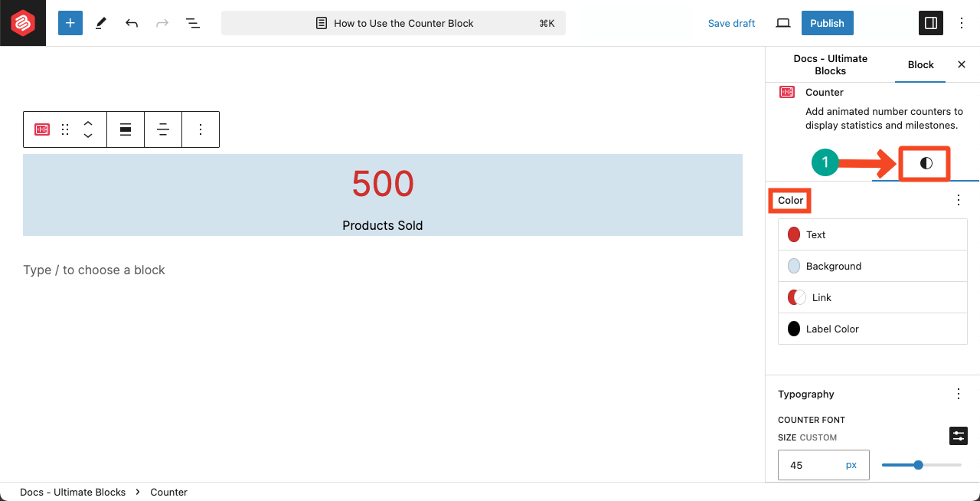Grab the block drag handle icon
This screenshot has height=501, width=980.
click(x=65, y=129)
